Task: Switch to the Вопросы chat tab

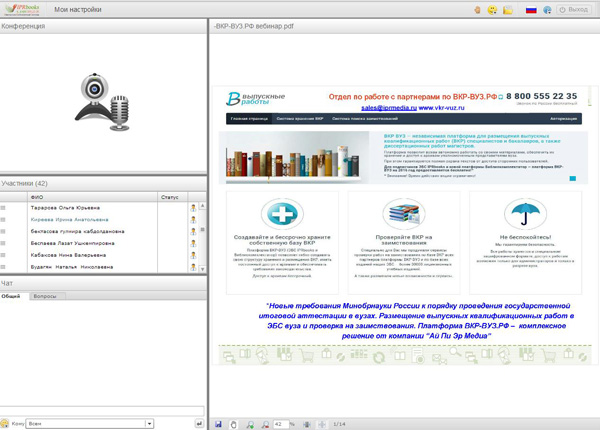Action: click(x=45, y=296)
